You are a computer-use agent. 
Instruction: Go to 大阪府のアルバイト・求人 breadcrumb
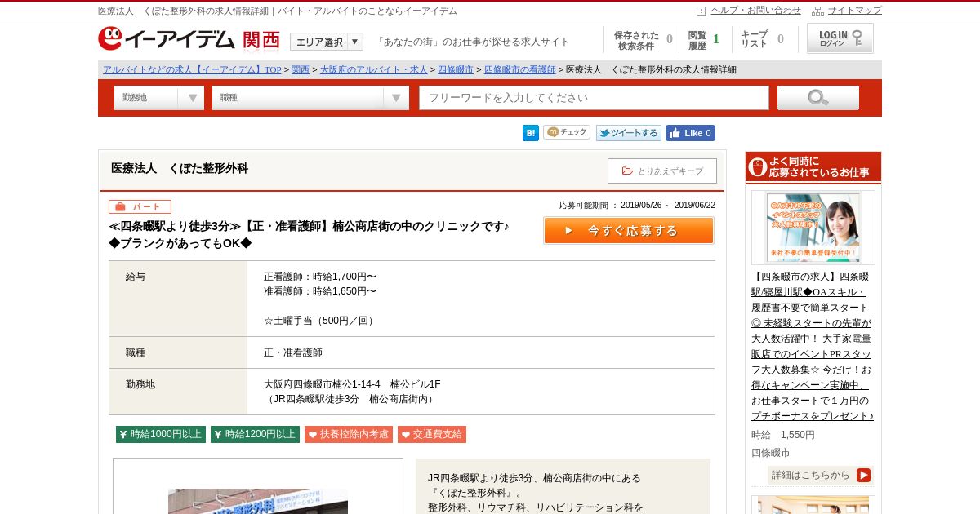pos(373,70)
